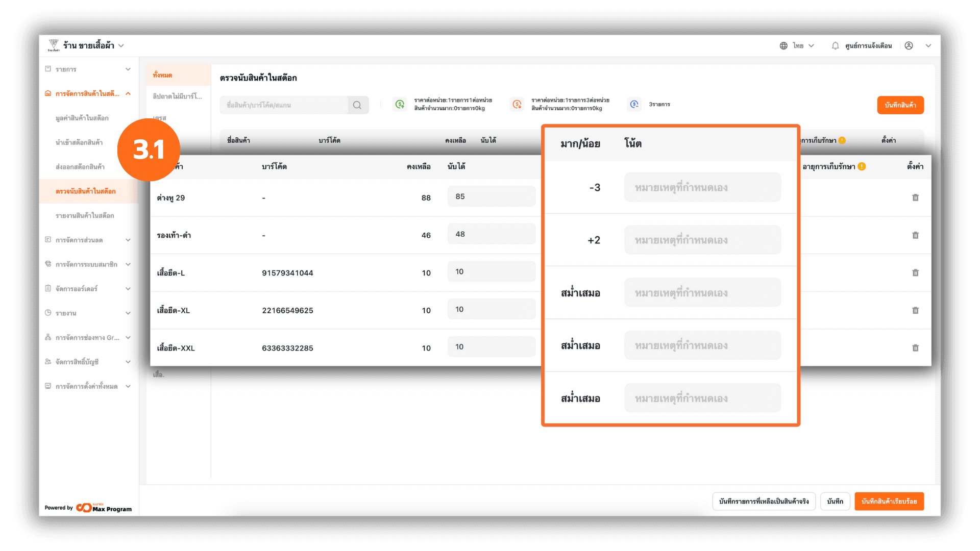980x551 pixels.
Task: Click the search magnifier icon
Action: (x=357, y=105)
